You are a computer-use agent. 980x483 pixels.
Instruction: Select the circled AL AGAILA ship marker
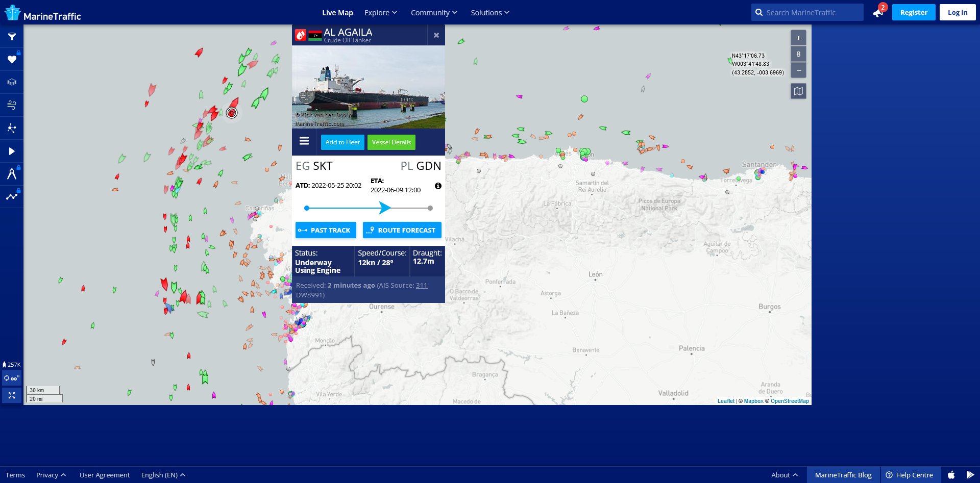point(232,113)
